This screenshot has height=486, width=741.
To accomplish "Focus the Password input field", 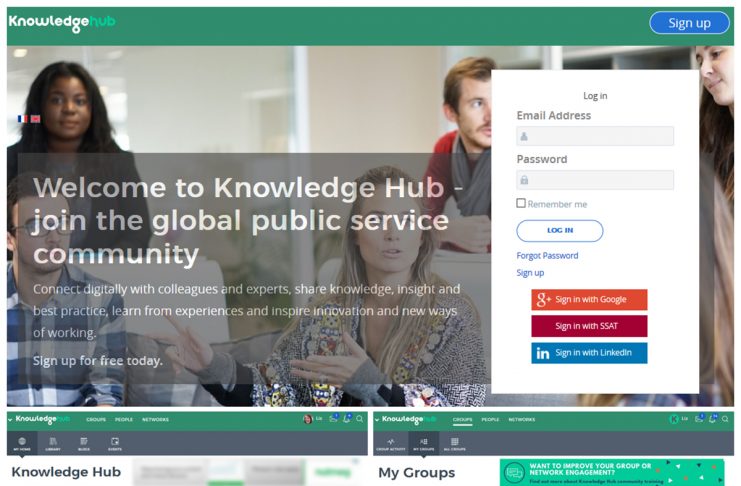I will click(595, 180).
